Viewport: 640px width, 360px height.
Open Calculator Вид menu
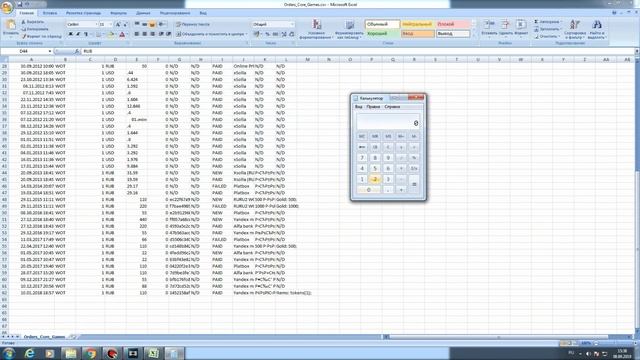(358, 107)
